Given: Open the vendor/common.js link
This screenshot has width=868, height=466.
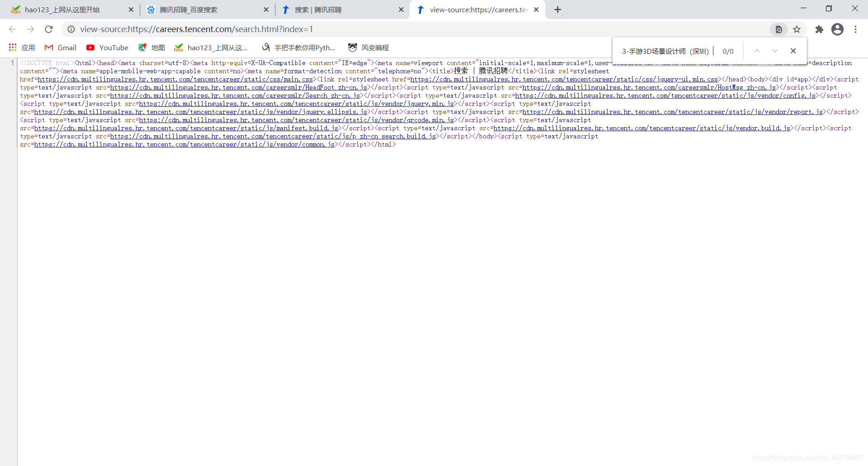Looking at the screenshot, I should pos(184,145).
